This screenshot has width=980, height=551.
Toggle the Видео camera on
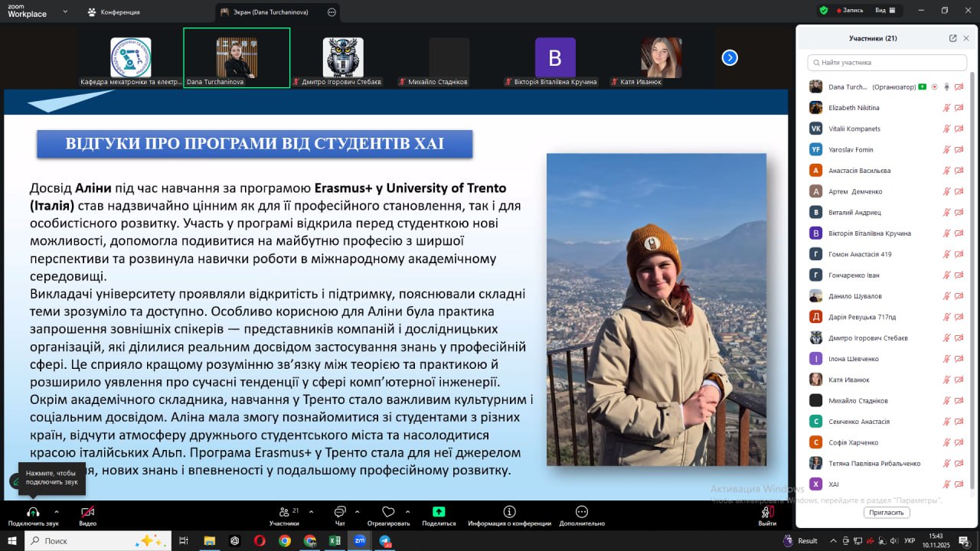click(88, 512)
